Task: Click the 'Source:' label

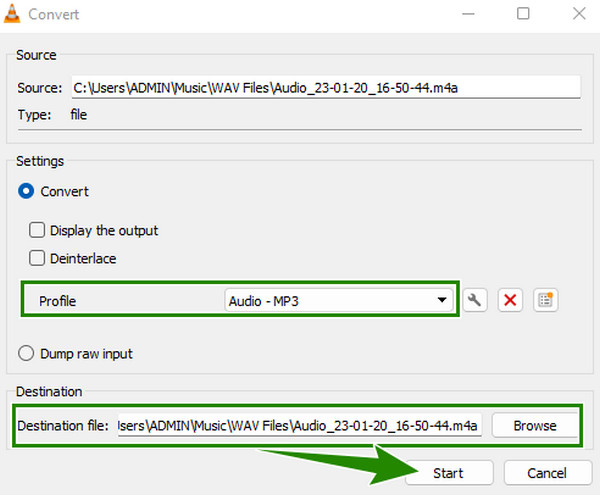Action: pyautogui.click(x=40, y=88)
